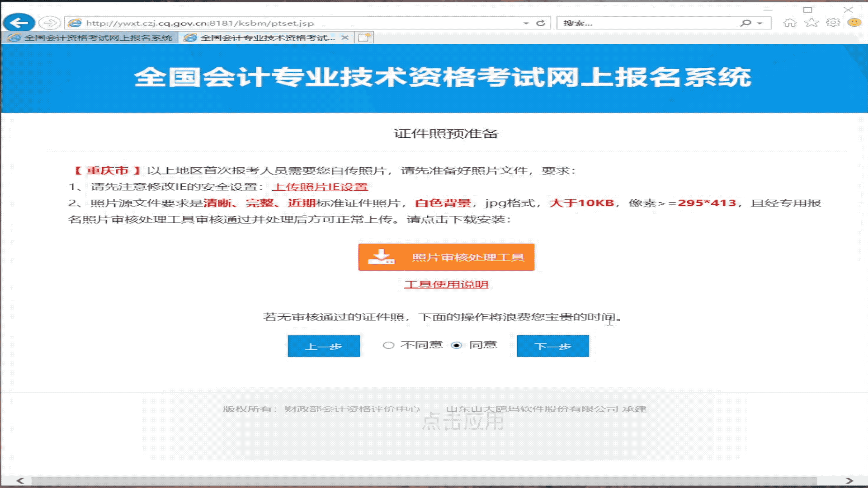Select the 不同意 radio button

(x=388, y=345)
